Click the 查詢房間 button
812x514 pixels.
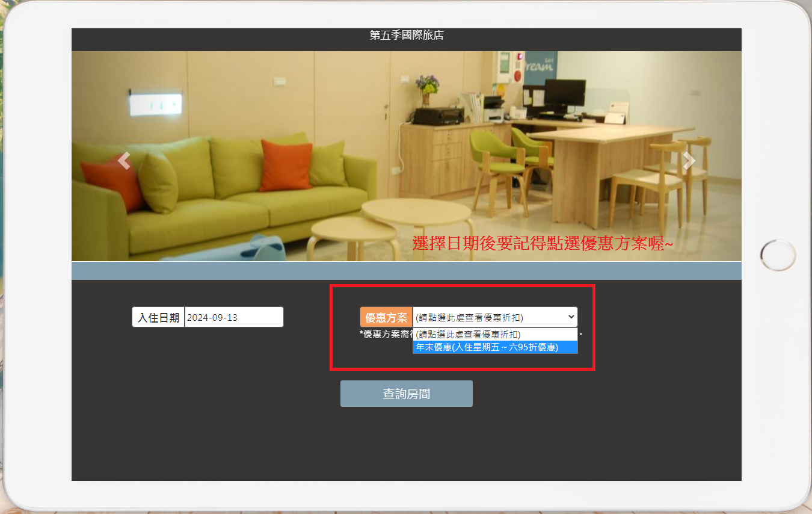coord(406,394)
